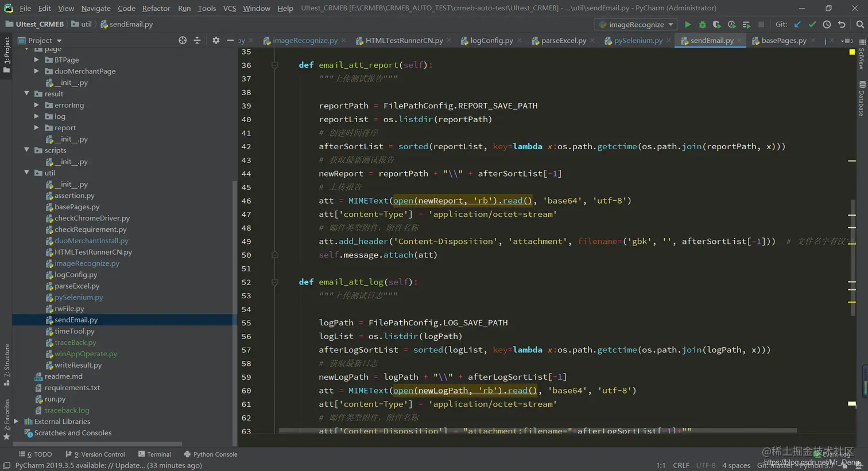Start debugging with the bug icon

[702, 25]
